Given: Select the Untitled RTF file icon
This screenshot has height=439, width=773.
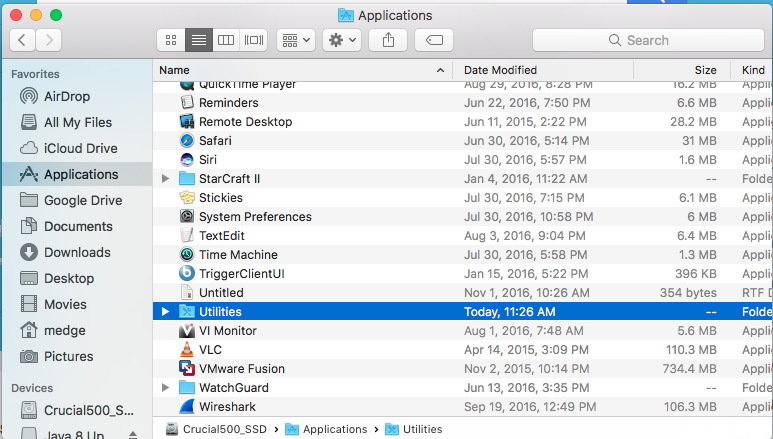Looking at the screenshot, I should coord(187,293).
